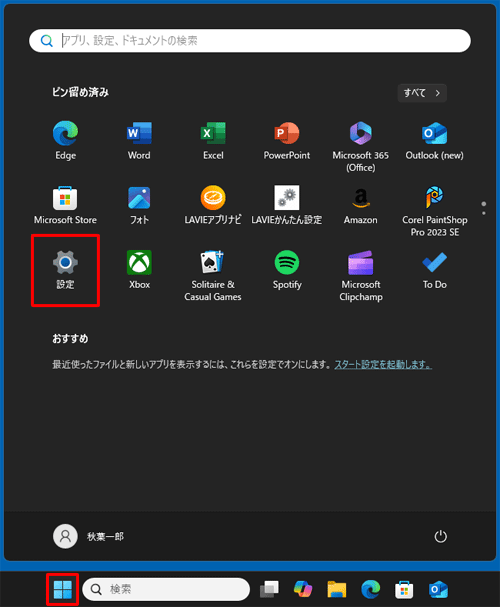Viewport: 500px width, 607px height.
Task: Click the スタート設定を起動します link
Action: (383, 365)
